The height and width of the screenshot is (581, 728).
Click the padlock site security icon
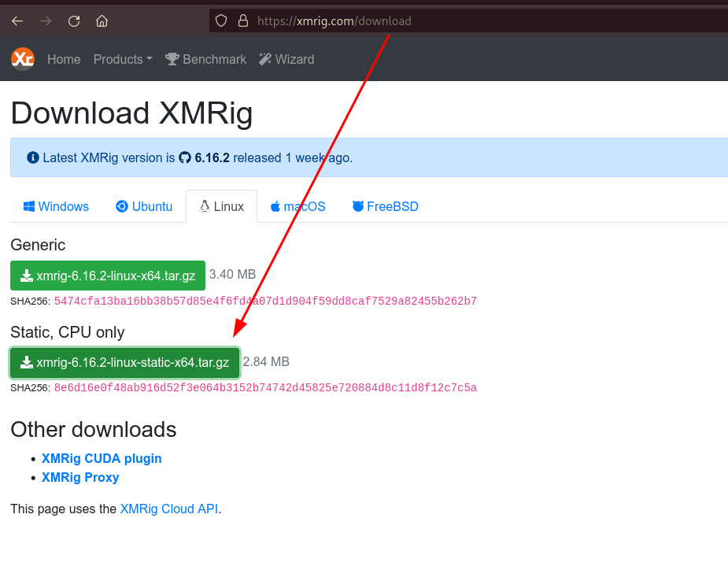pyautogui.click(x=243, y=20)
